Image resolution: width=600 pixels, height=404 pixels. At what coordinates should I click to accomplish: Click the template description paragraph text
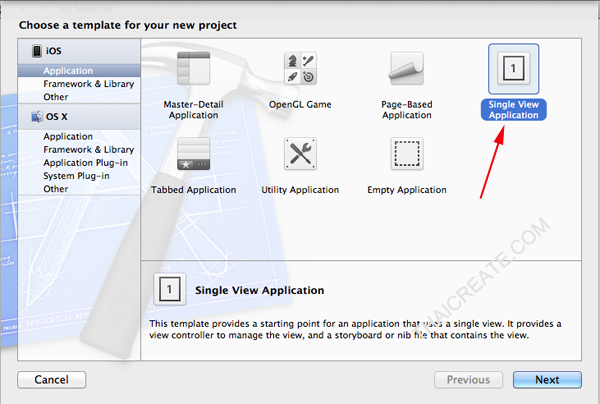click(355, 329)
